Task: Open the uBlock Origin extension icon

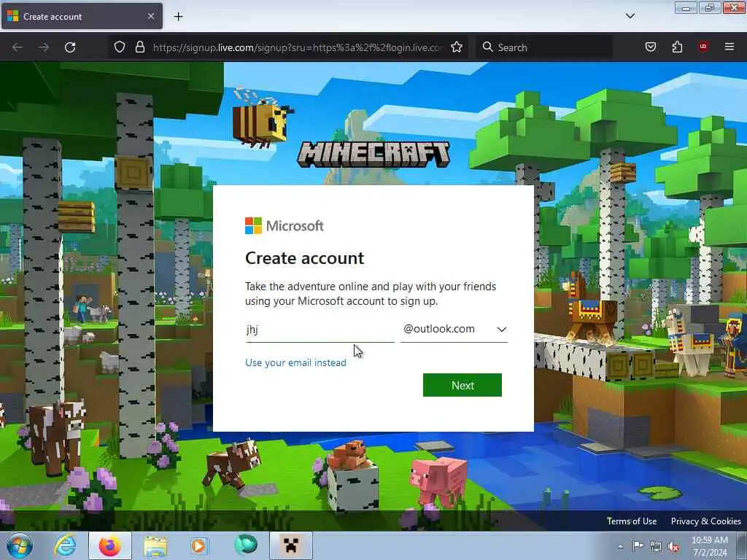Action: coord(703,47)
